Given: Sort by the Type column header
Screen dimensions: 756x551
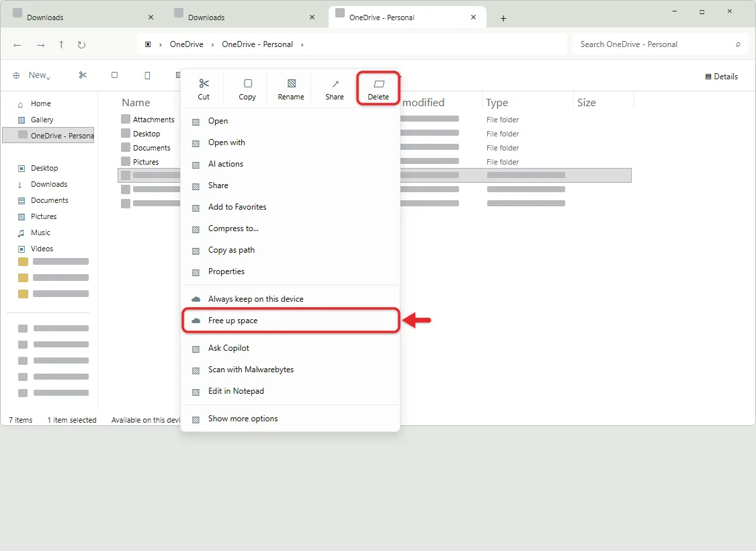Looking at the screenshot, I should coord(497,103).
